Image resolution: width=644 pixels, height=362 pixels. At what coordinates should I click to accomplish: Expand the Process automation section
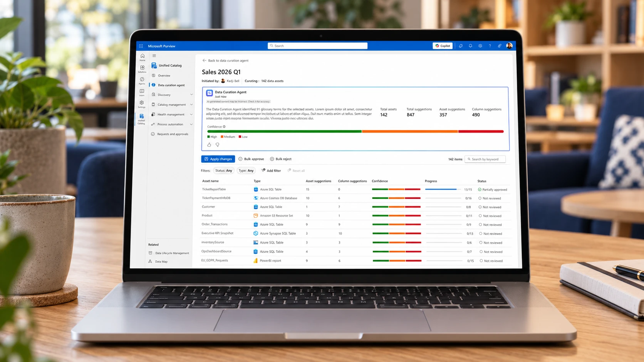pyautogui.click(x=173, y=124)
